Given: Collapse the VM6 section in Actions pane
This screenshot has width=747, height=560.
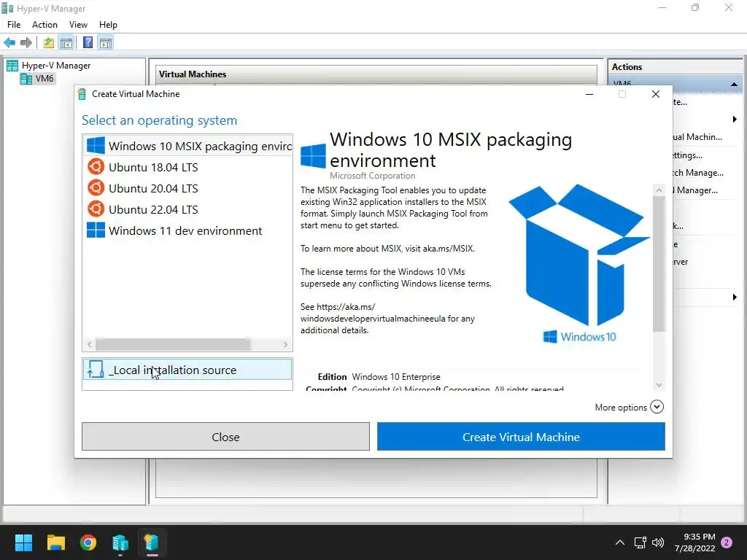Looking at the screenshot, I should [x=734, y=85].
